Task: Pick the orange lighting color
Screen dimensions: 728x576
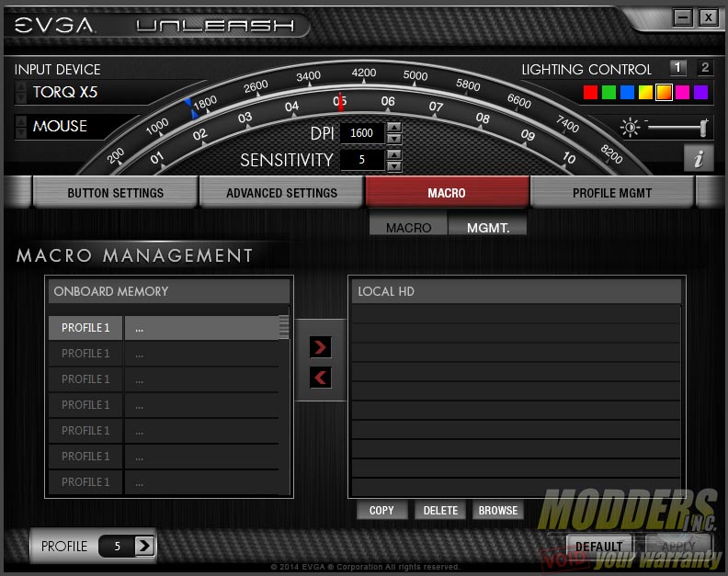Action: click(664, 93)
